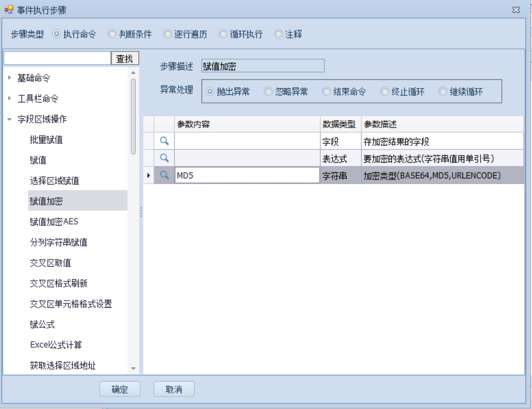Select 赋值加密AES in the command list

tap(54, 222)
